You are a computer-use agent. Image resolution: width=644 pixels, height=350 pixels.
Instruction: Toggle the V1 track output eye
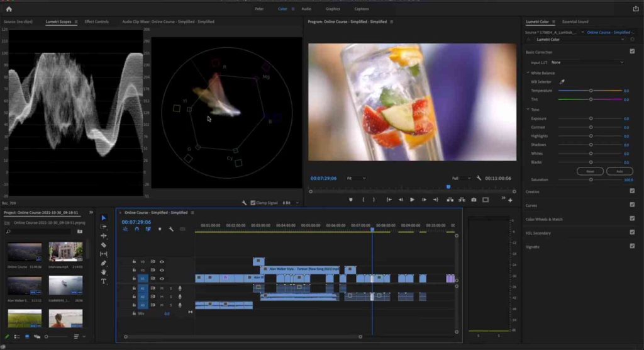162,278
